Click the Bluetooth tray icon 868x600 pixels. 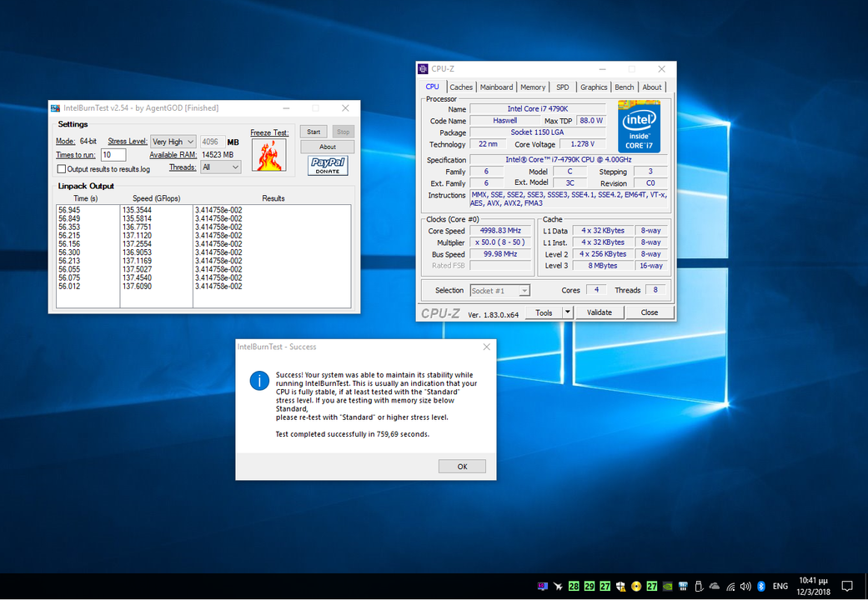761,586
